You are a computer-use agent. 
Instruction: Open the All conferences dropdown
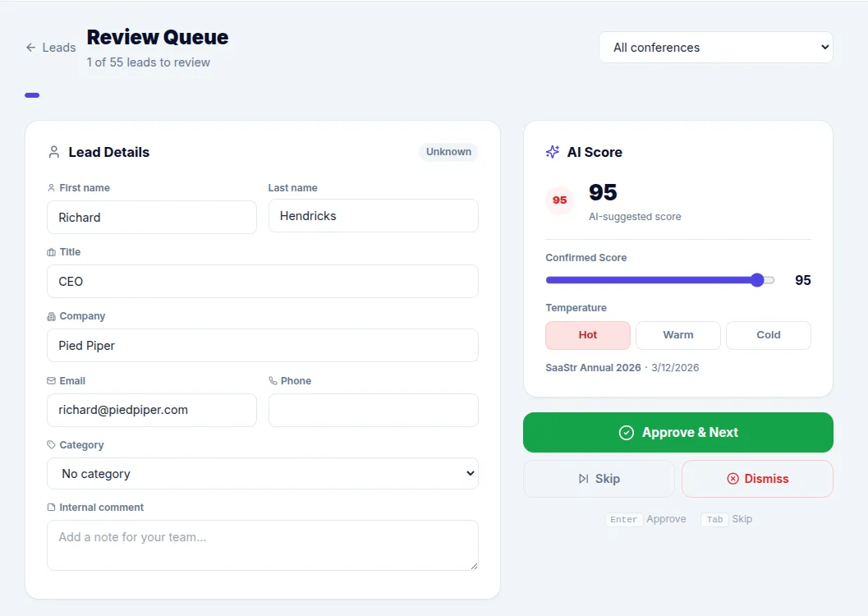[715, 48]
